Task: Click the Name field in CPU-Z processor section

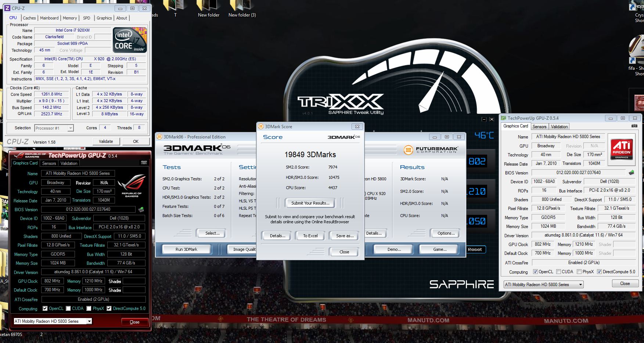Action: pos(72,30)
